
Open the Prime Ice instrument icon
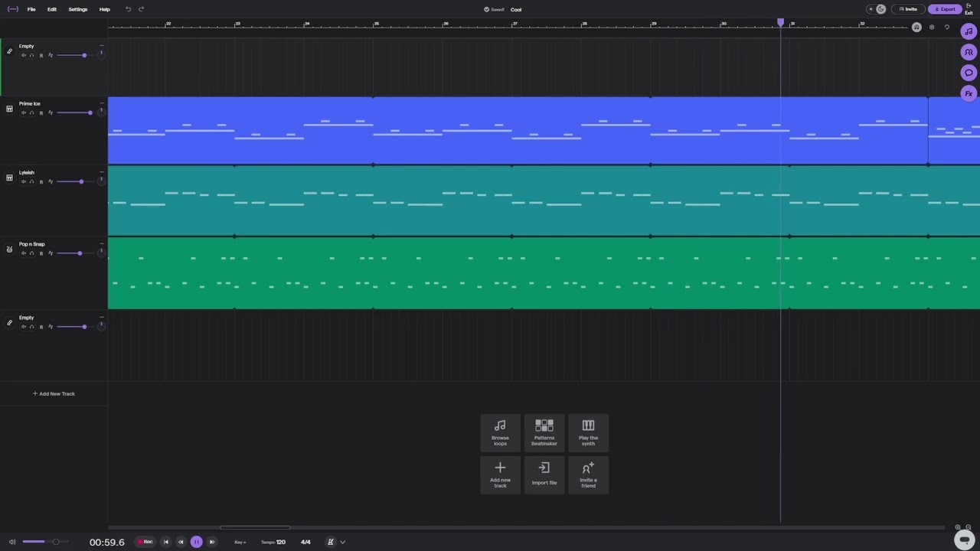(9, 109)
